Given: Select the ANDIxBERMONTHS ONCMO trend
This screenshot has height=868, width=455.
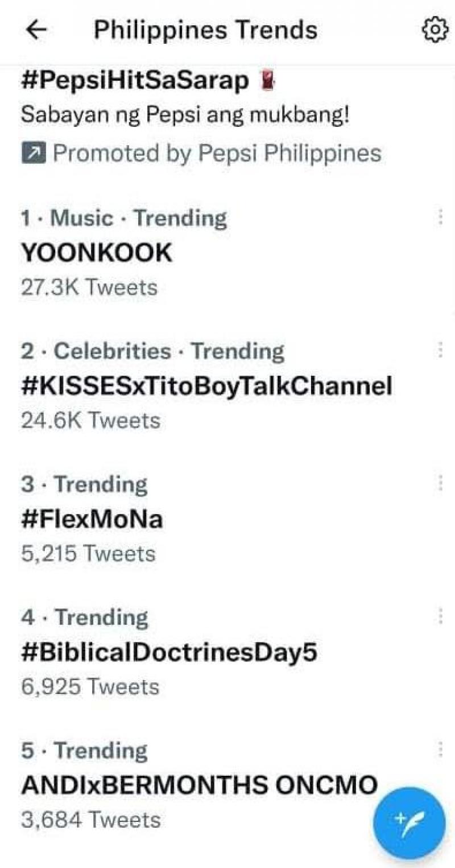Looking at the screenshot, I should click(x=199, y=785).
